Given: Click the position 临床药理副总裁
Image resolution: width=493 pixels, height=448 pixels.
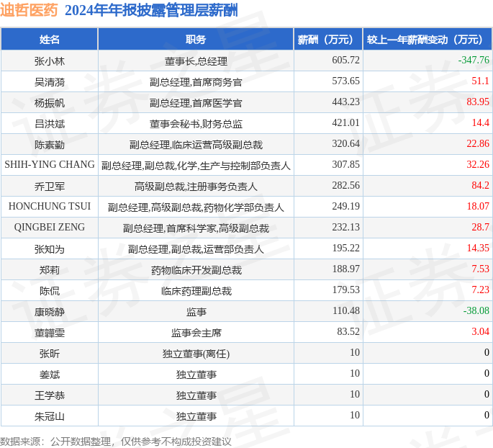Looking at the screenshot, I should (x=196, y=291).
